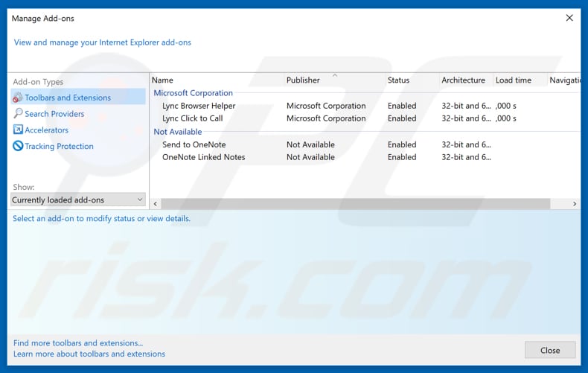
Task: Select the Send to OneNote add-on
Action: point(194,144)
